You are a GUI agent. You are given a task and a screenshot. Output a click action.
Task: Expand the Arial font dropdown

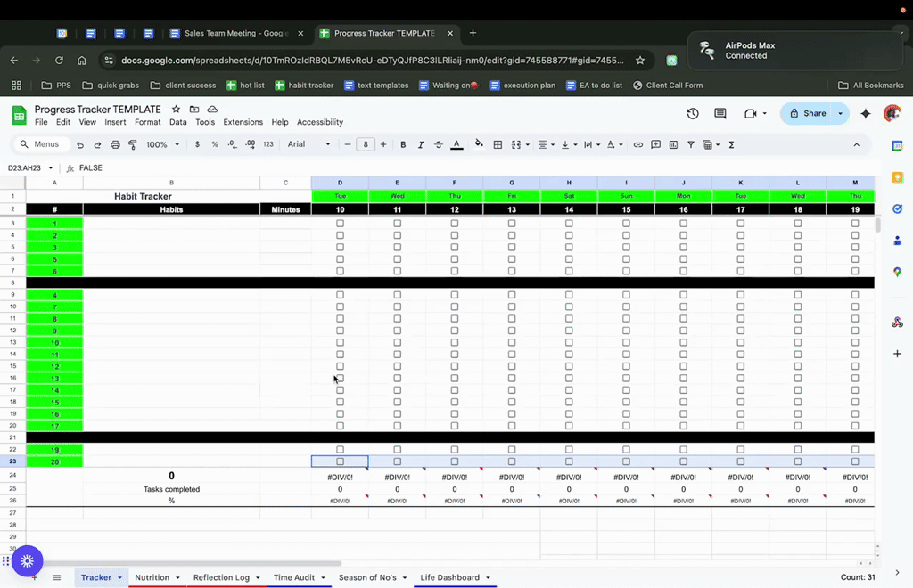(308, 144)
